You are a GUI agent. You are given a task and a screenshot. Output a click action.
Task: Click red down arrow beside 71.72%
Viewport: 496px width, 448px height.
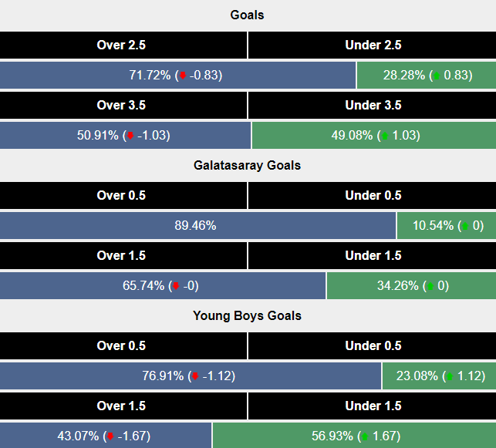coord(181,76)
